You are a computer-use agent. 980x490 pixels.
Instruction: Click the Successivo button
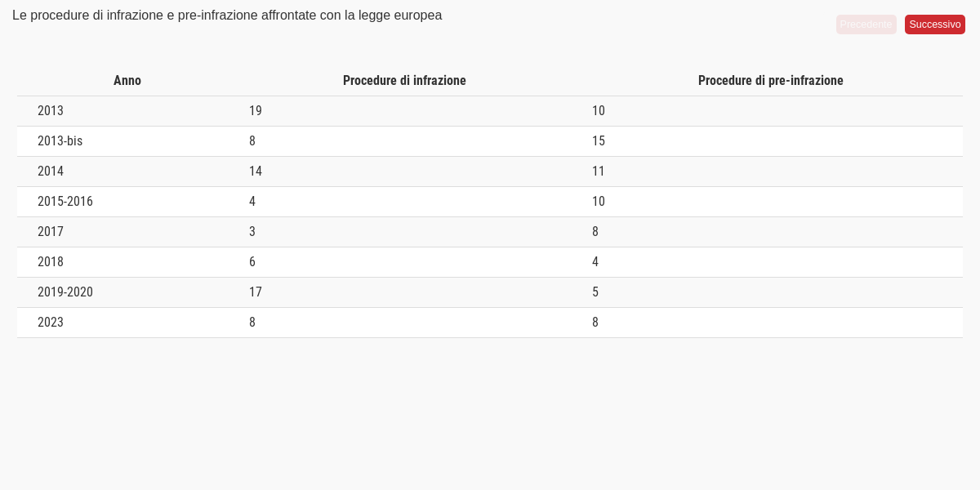[x=934, y=24]
